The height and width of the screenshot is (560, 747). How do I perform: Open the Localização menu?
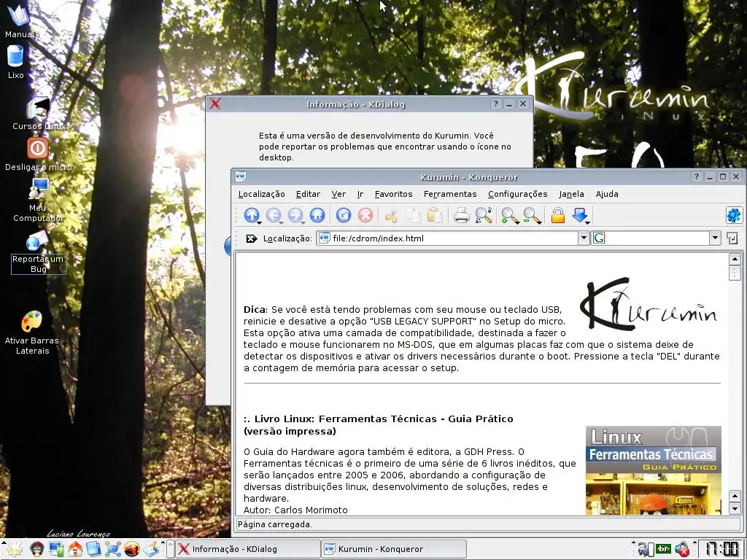(x=262, y=194)
